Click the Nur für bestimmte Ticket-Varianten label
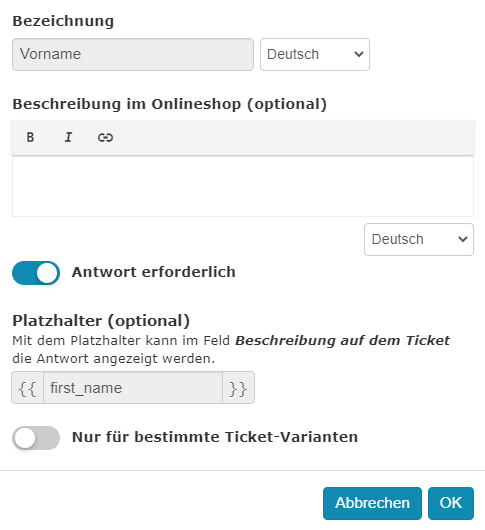Image resolution: width=485 pixels, height=530 pixels. [x=215, y=437]
